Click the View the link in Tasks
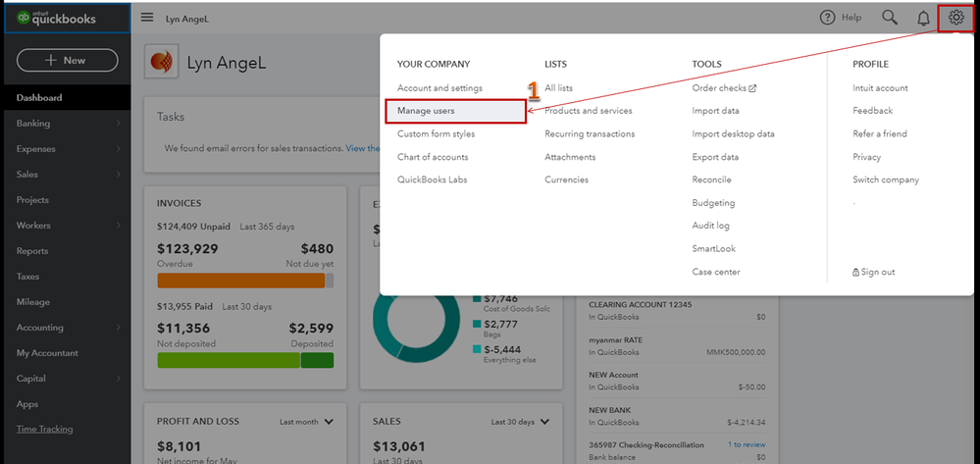 pos(363,149)
